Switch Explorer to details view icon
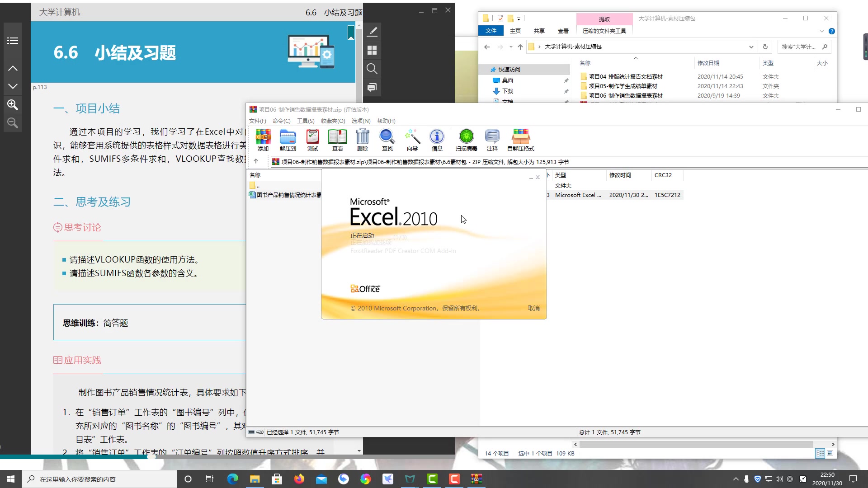Screen dimensions: 868x488 (x=820, y=453)
